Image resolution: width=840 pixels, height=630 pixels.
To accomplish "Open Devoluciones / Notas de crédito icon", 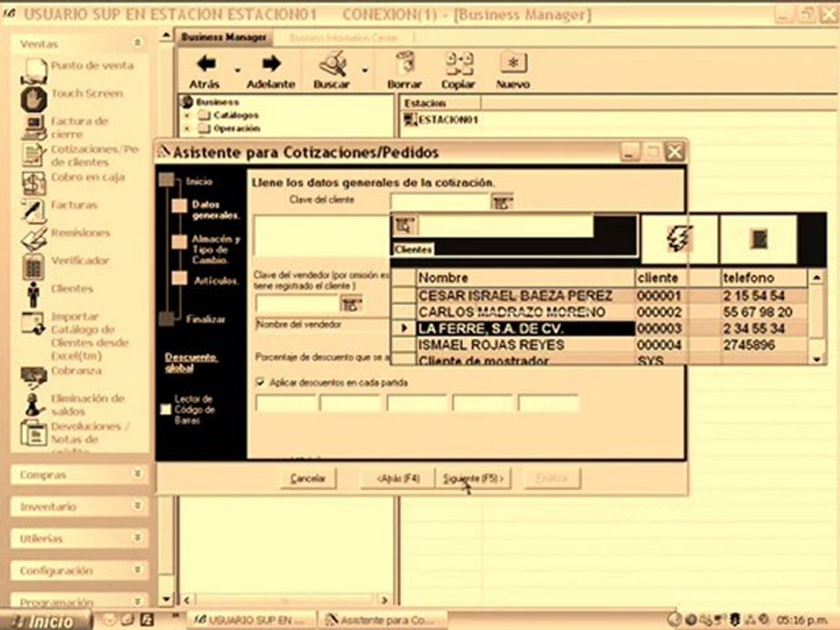I will pyautogui.click(x=34, y=433).
